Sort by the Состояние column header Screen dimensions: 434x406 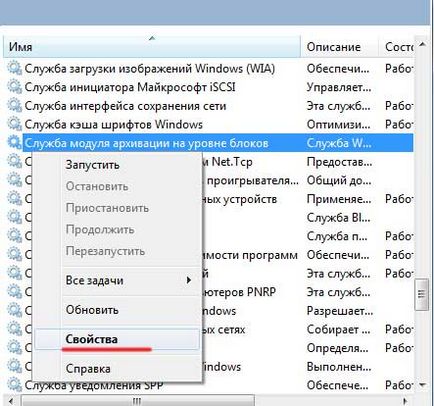(x=396, y=47)
